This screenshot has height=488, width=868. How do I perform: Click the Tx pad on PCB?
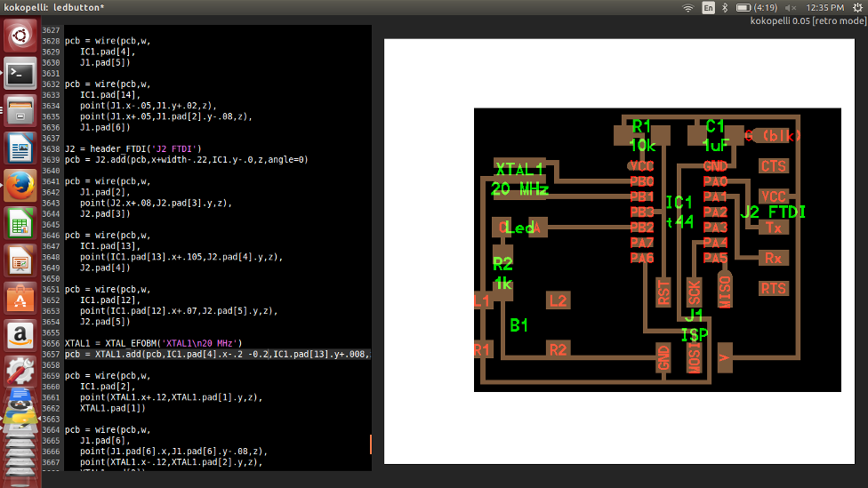pos(774,228)
